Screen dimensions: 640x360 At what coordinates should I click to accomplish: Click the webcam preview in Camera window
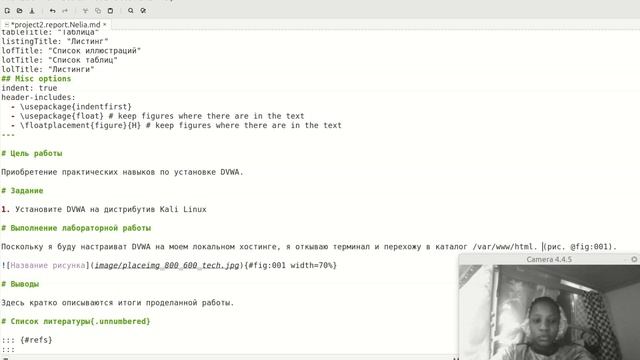click(x=549, y=312)
